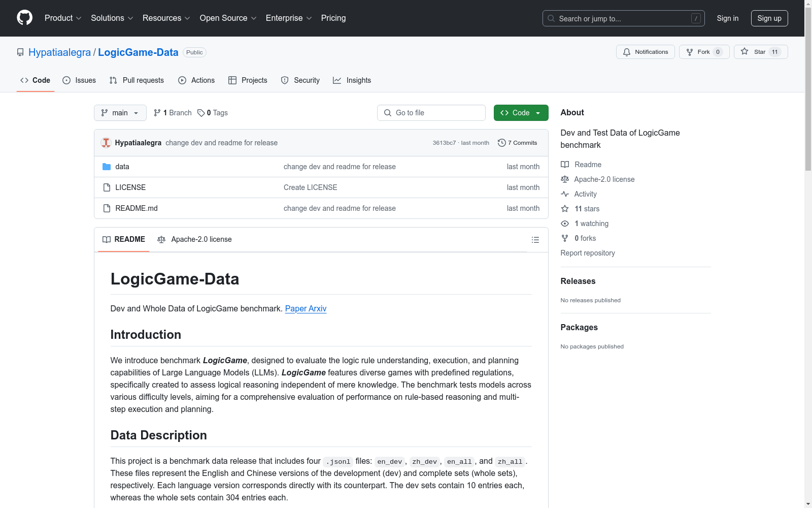This screenshot has height=508, width=812.
Task: Click the Packages heading link
Action: click(x=579, y=327)
